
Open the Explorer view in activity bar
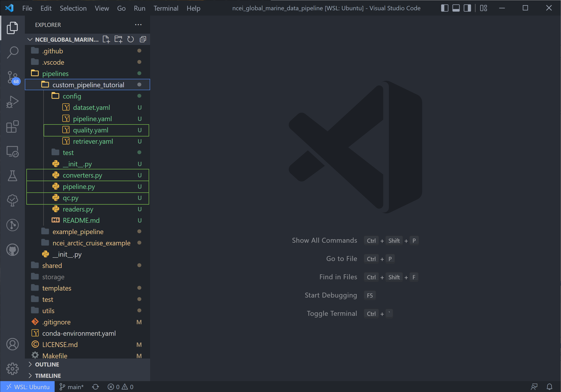[12, 28]
